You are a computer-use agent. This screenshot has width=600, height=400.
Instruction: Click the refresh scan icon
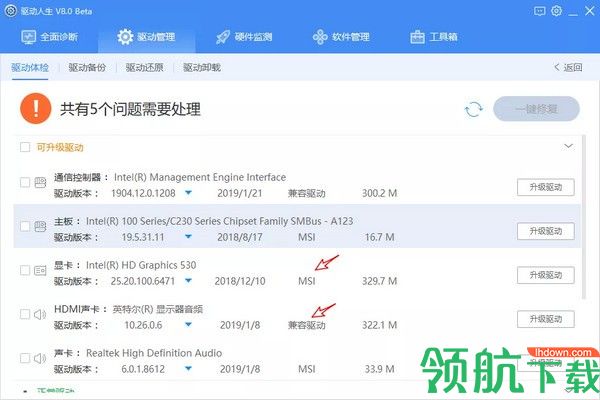pos(473,109)
